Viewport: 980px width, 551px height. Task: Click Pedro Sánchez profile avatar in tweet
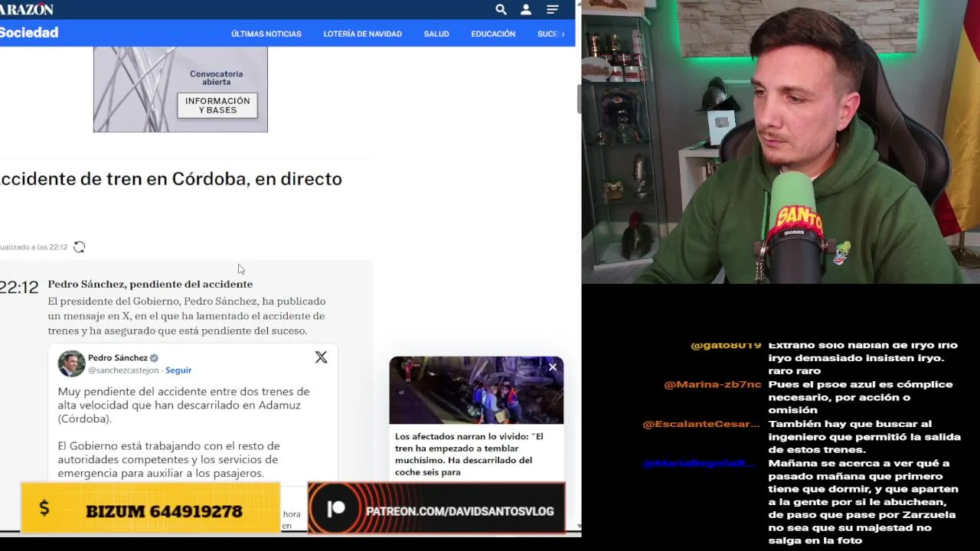tap(71, 364)
